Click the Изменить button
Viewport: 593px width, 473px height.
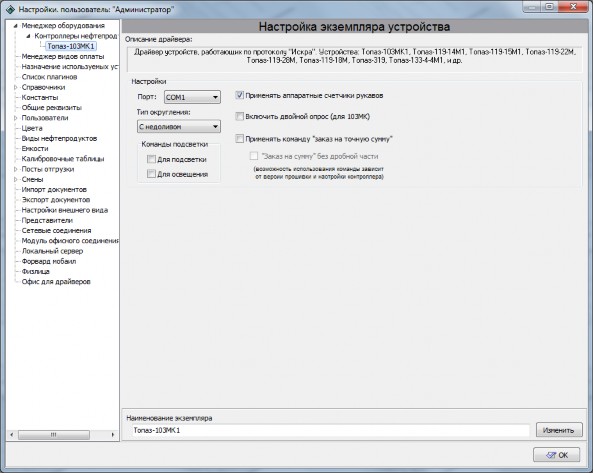click(x=559, y=430)
